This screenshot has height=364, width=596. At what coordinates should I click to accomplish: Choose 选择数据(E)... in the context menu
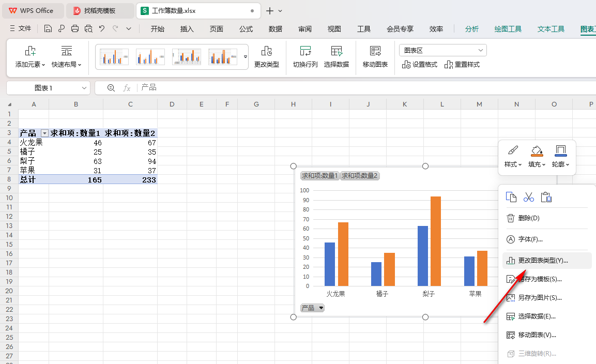pos(547,316)
